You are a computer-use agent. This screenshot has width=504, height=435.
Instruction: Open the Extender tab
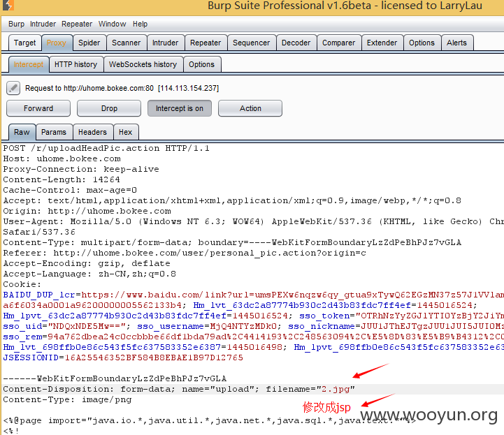[382, 43]
